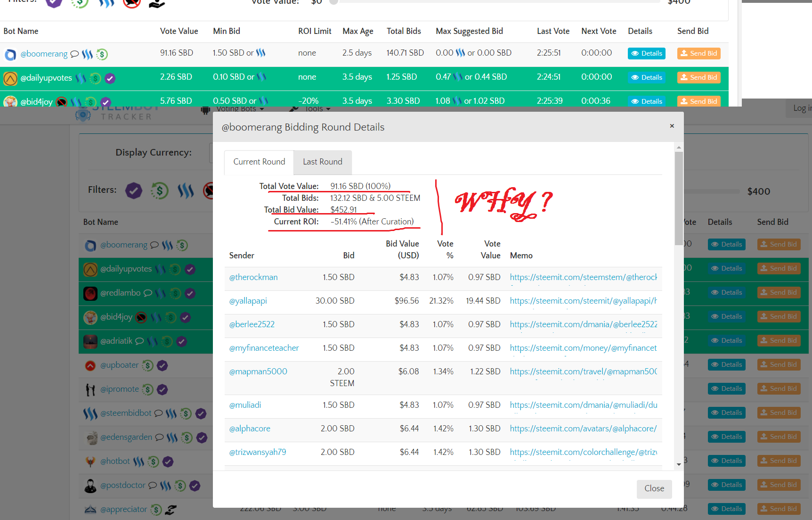Click the dialog's vertical scrollbar thumb
Image resolution: width=812 pixels, height=520 pixels.
pos(679,198)
